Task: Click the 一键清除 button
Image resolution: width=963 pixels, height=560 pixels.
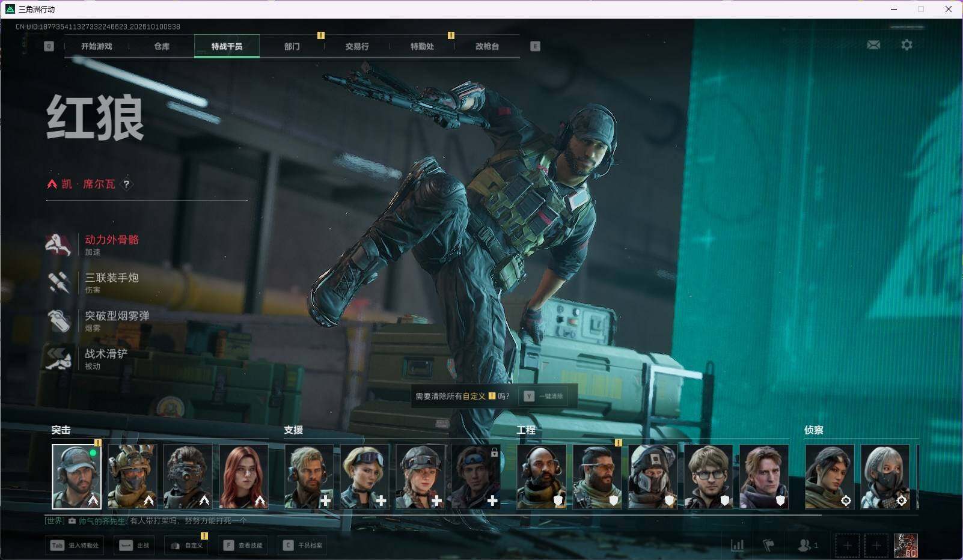Action: 544,397
